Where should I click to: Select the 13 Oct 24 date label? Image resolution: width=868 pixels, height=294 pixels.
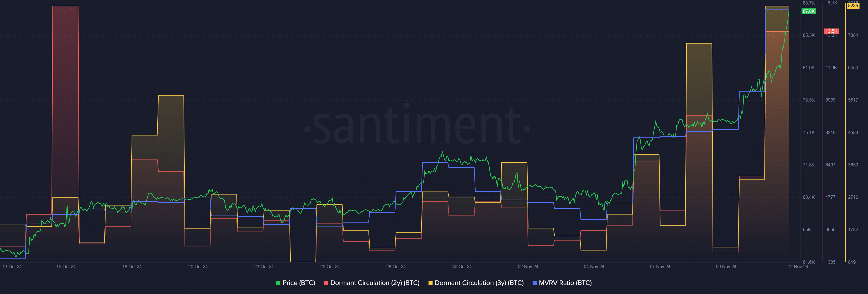click(12, 267)
